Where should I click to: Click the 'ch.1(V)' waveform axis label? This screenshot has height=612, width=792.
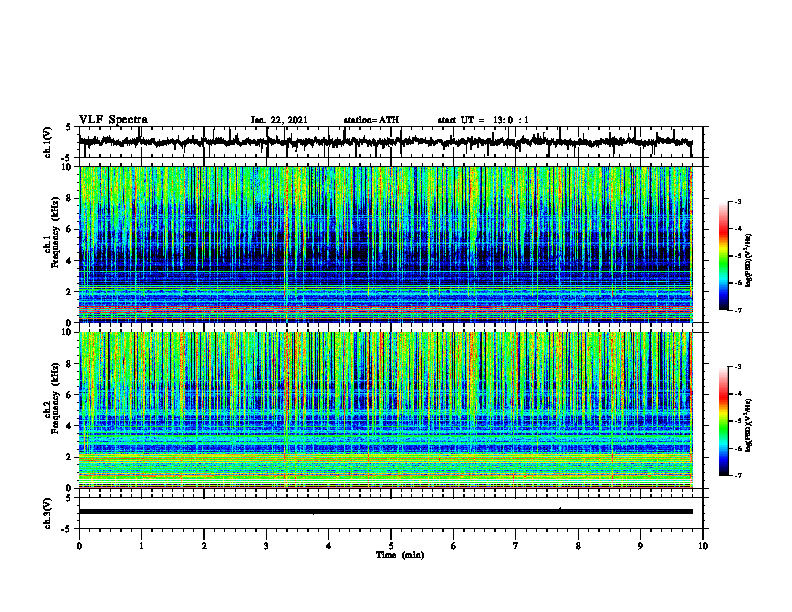(x=48, y=142)
